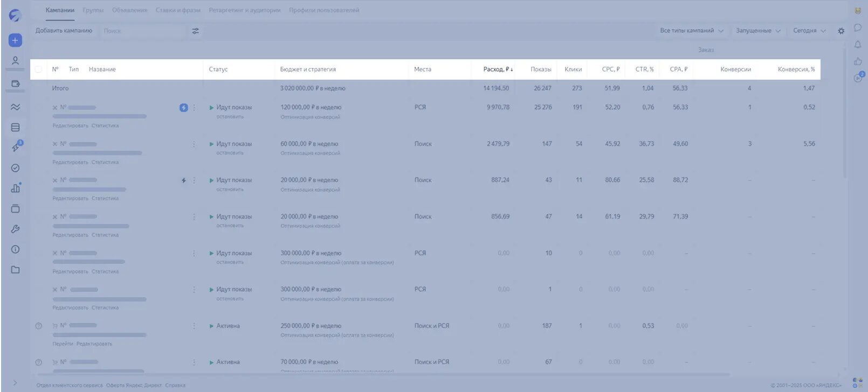Switch to Профили пользователей tab
Image resolution: width=868 pixels, height=392 pixels.
324,10
